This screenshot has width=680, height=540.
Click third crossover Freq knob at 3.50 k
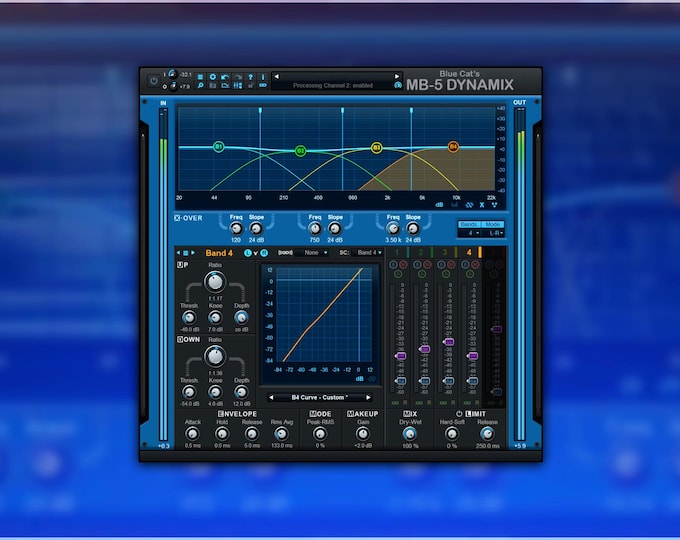(x=393, y=228)
